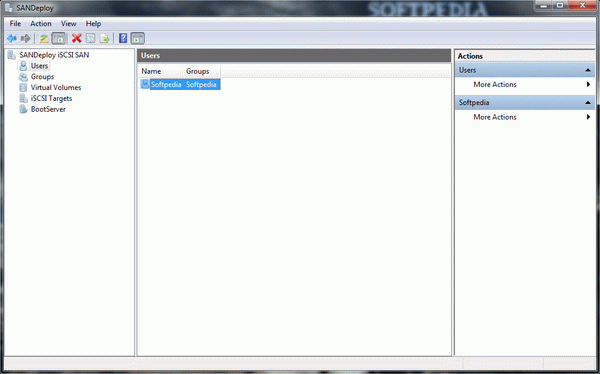Click the Softpedia section header in Actions
Image resolution: width=600 pixels, height=374 pixels.
tap(525, 103)
